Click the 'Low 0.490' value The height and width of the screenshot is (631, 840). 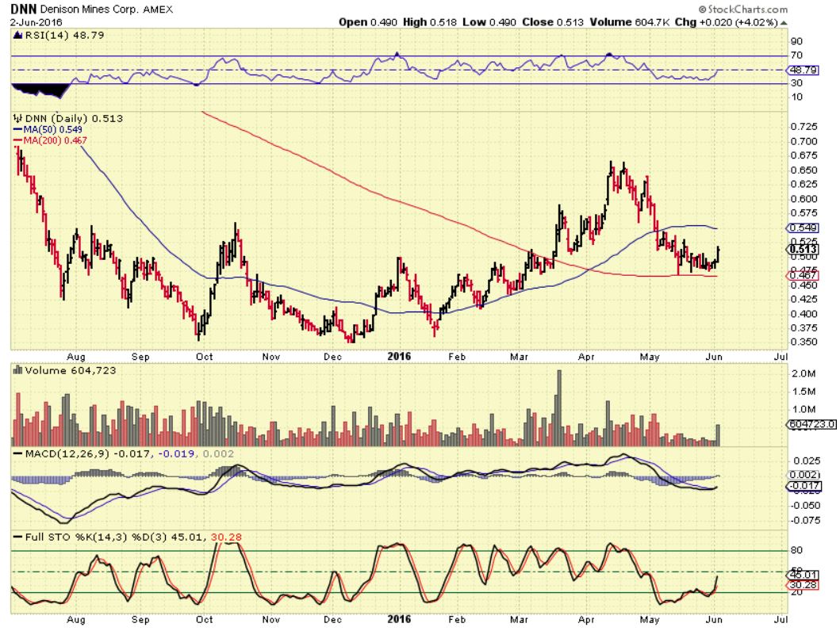tap(489, 22)
